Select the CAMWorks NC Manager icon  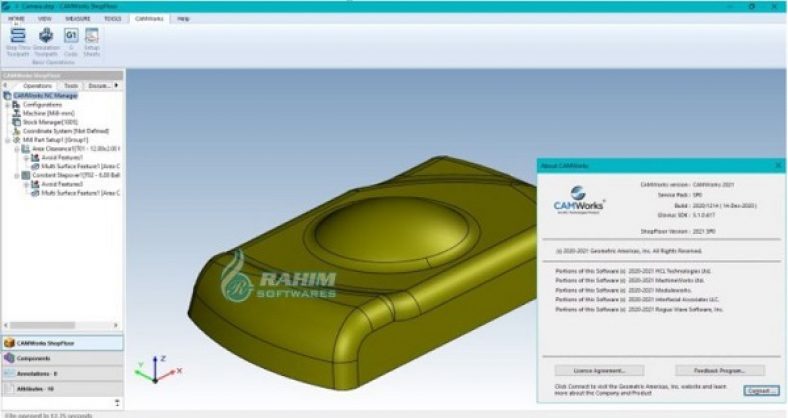point(7,95)
